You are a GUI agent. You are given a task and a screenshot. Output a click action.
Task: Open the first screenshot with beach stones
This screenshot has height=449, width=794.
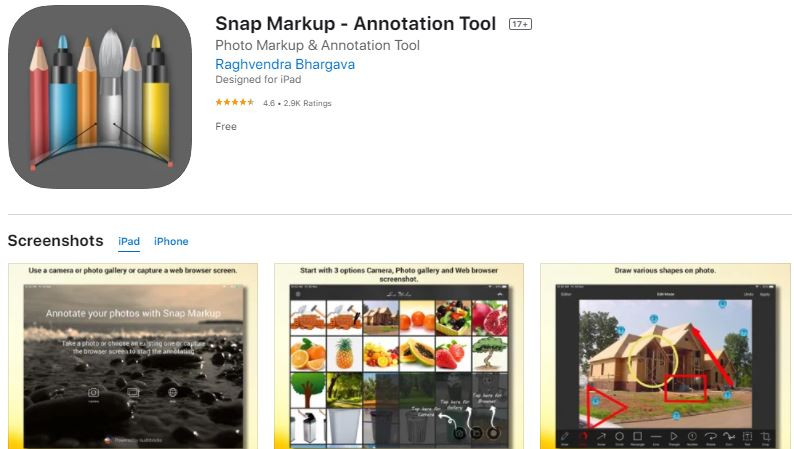pyautogui.click(x=133, y=356)
